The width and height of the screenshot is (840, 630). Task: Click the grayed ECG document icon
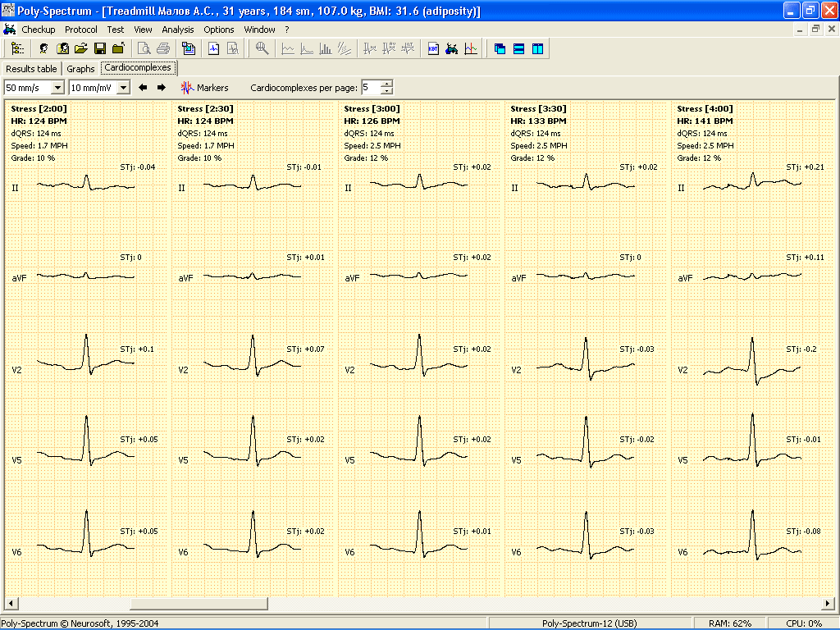[232, 48]
